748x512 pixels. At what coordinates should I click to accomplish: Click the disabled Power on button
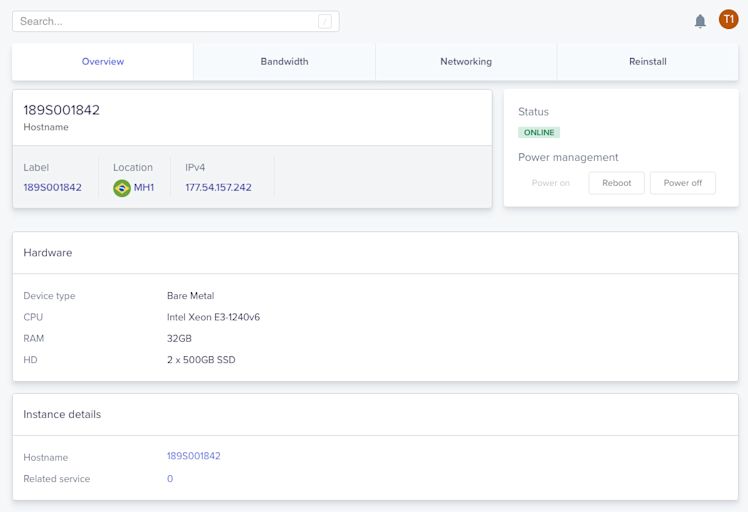[551, 183]
